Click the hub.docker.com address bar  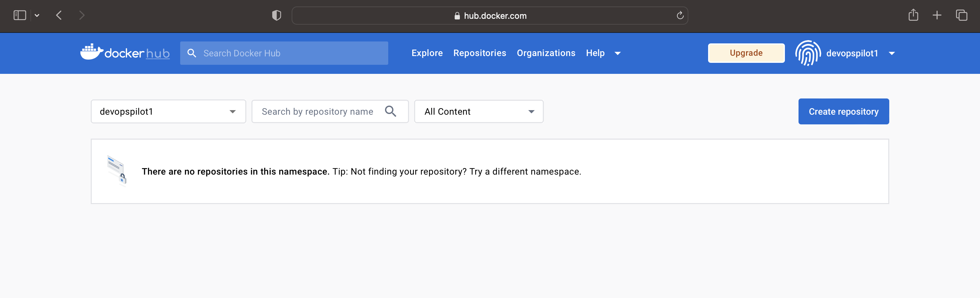(490, 16)
